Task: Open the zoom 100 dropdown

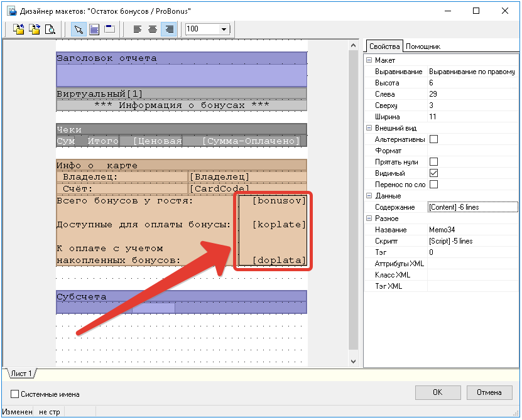Action: 224,30
